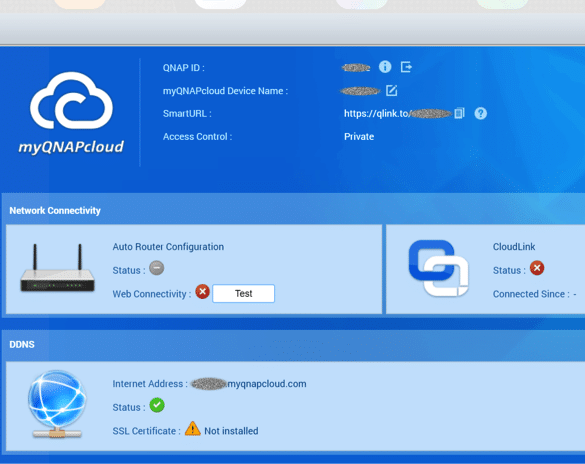Click the 'Not installed' SSL text
Screen dimensions: 585x464
231,431
